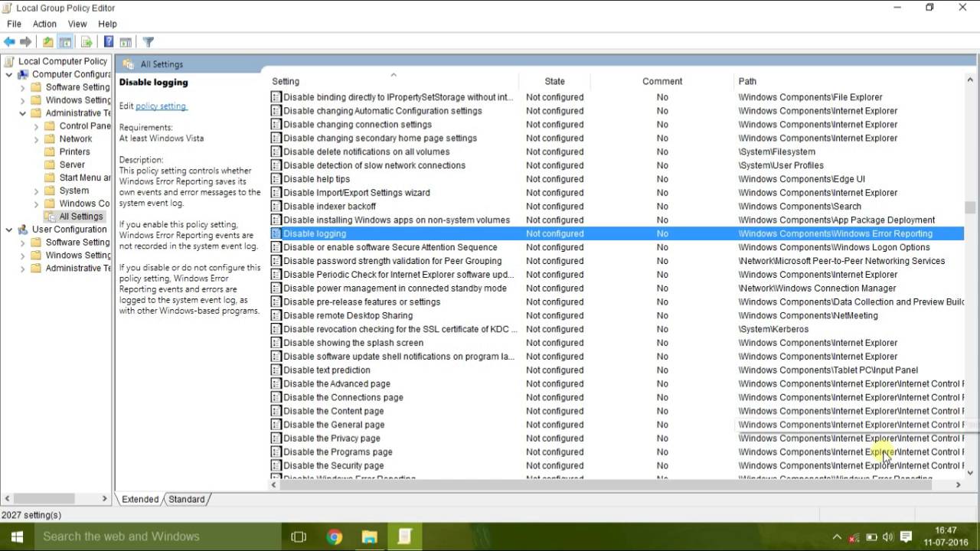
Task: Toggle Show/Hide Action Pane toolbar icon
Action: (126, 42)
